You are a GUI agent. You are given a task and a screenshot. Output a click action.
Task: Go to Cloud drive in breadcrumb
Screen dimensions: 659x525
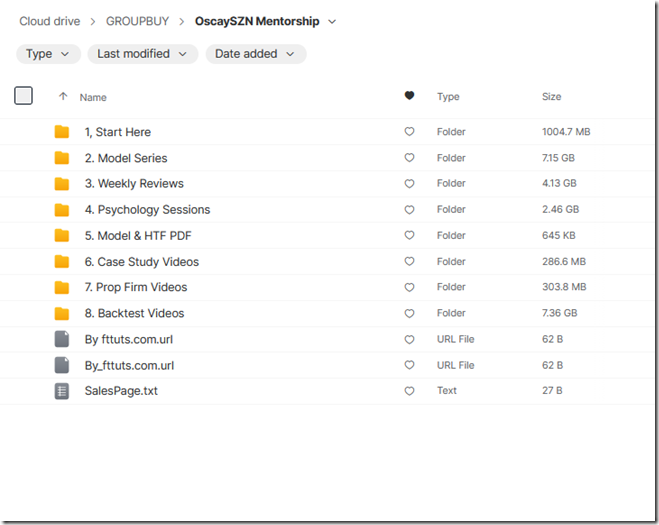[x=49, y=22]
